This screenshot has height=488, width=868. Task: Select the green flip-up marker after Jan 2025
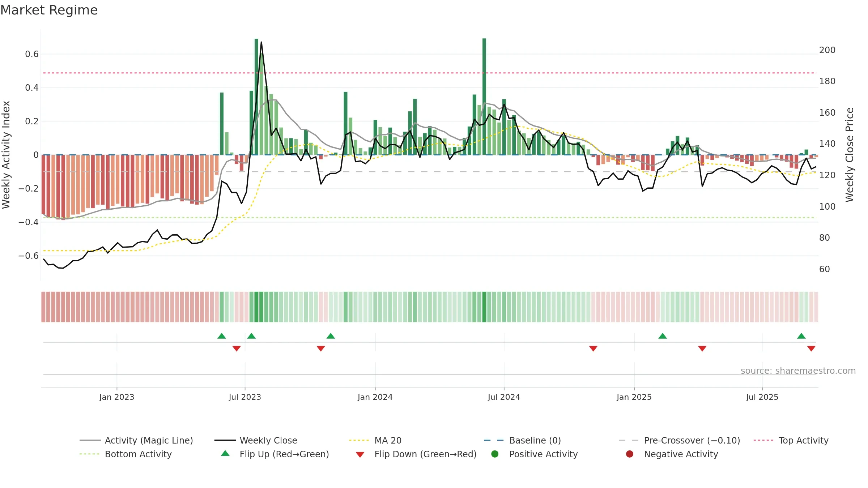coord(663,336)
